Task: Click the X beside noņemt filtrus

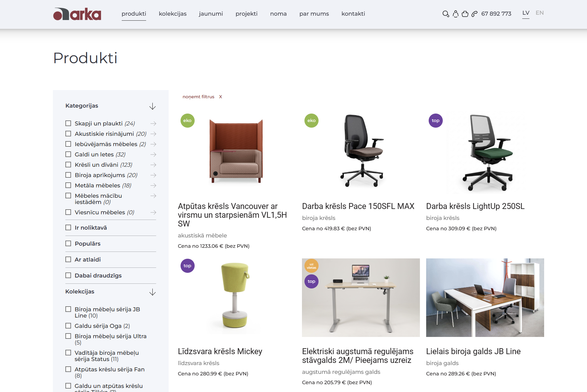Action: point(221,97)
